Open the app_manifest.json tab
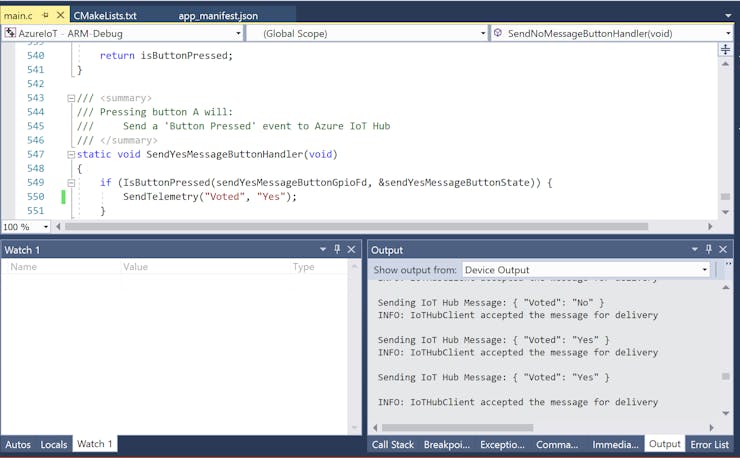The image size is (740, 458). (218, 16)
